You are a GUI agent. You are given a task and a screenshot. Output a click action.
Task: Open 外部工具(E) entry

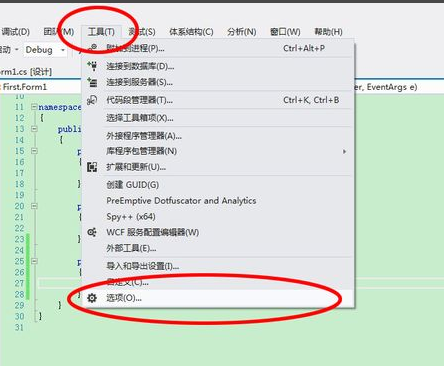pyautogui.click(x=218, y=248)
